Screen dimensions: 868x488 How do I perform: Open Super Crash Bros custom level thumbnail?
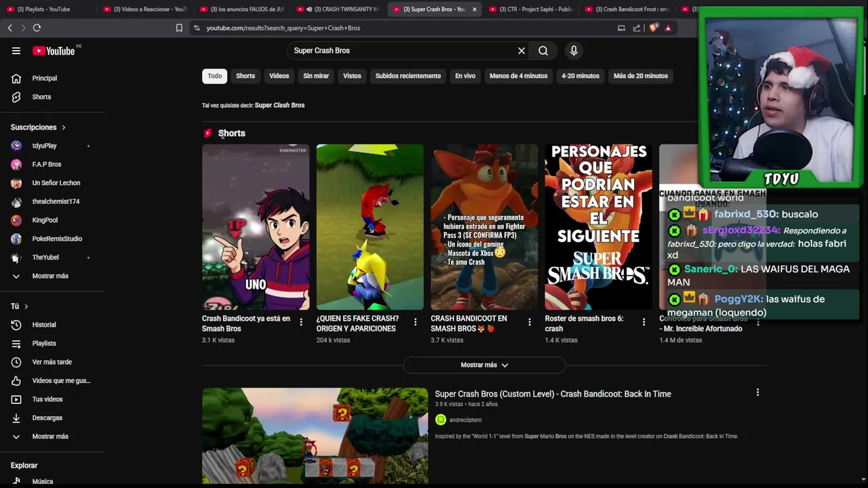pyautogui.click(x=315, y=436)
